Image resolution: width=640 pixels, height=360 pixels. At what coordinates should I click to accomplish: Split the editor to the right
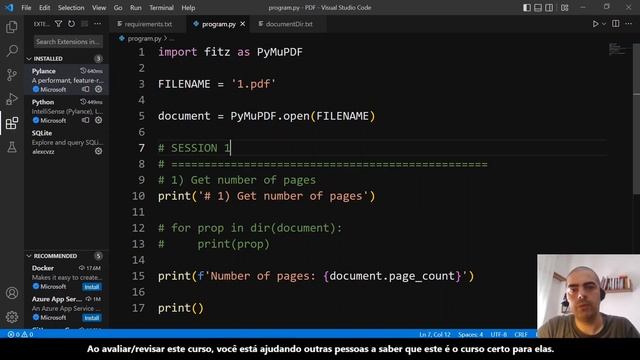(x=616, y=24)
